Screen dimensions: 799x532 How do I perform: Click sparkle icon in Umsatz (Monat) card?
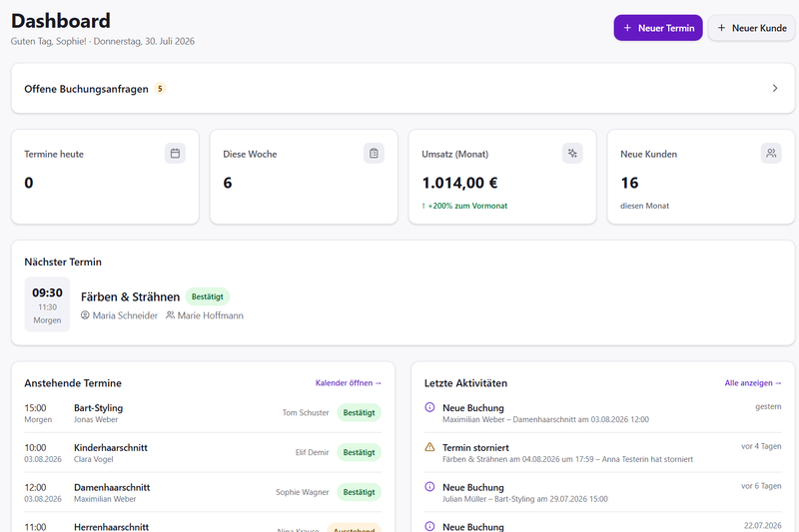572,154
